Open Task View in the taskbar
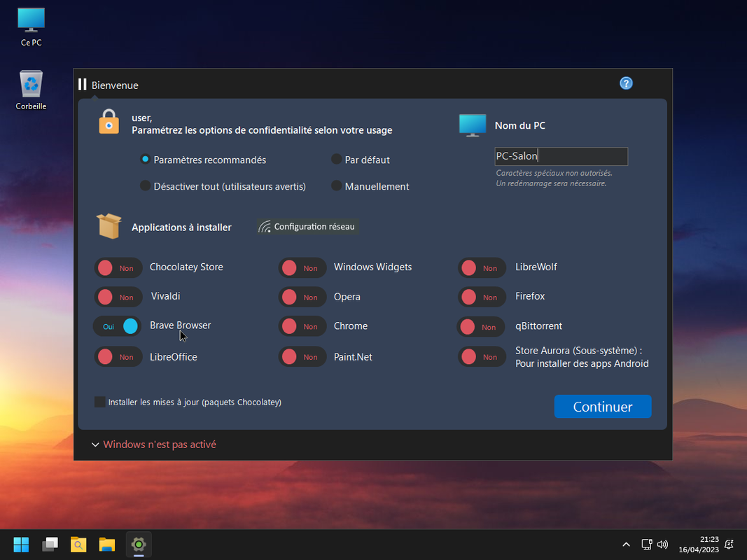The height and width of the screenshot is (560, 747). pos(50,545)
